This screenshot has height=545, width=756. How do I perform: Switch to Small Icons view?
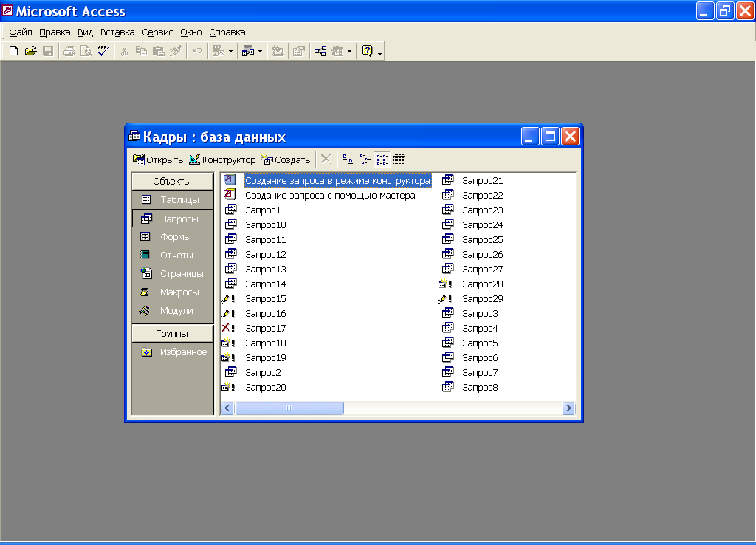coord(365,160)
